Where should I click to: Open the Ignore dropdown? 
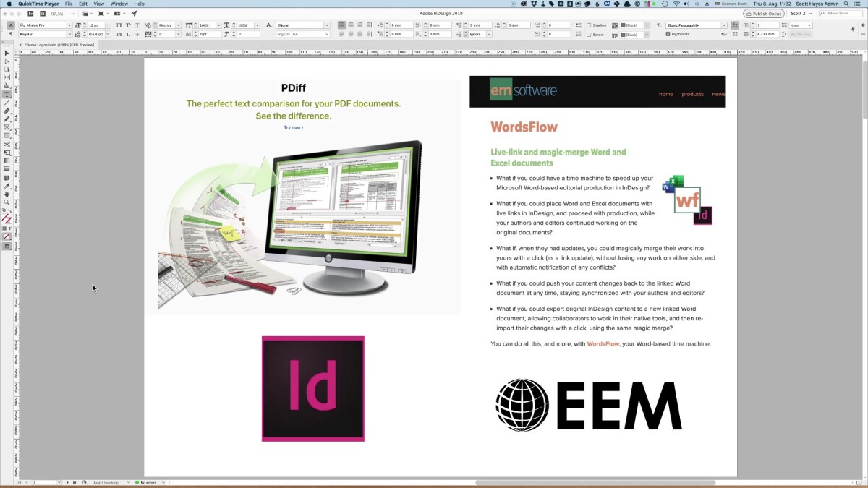(489, 34)
